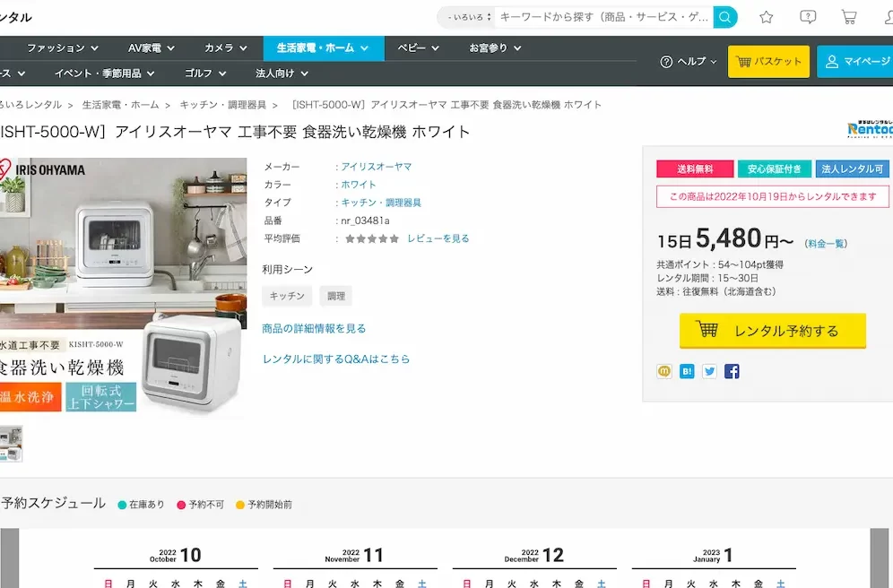Expand the AV家電 menu
893x588 pixels.
(x=151, y=48)
